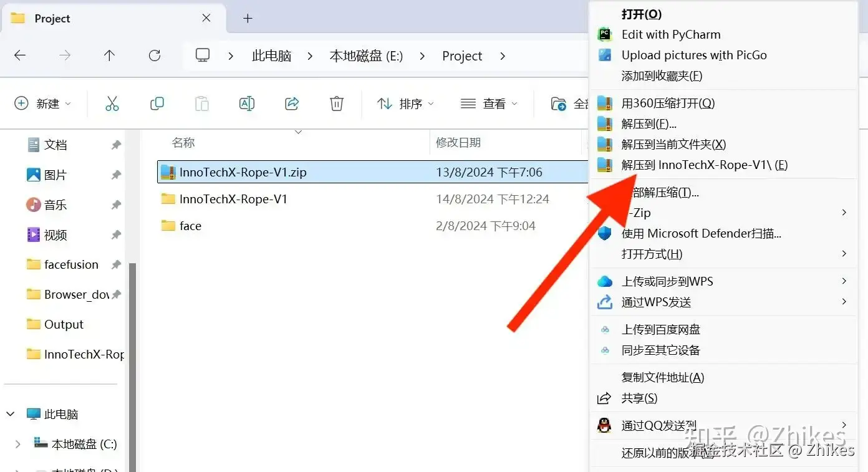Close the Project tab
This screenshot has height=472, width=868.
[206, 19]
